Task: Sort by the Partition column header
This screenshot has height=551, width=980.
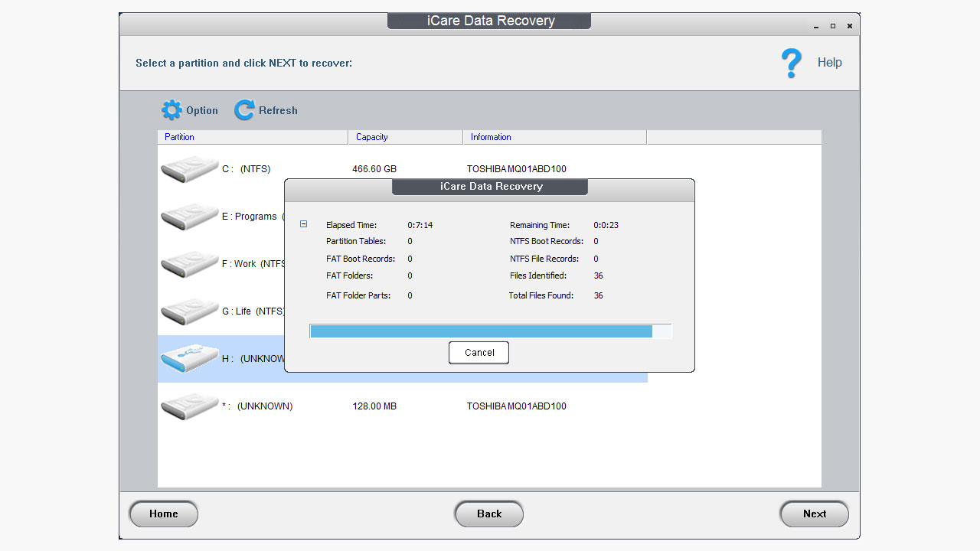Action: pyautogui.click(x=253, y=137)
